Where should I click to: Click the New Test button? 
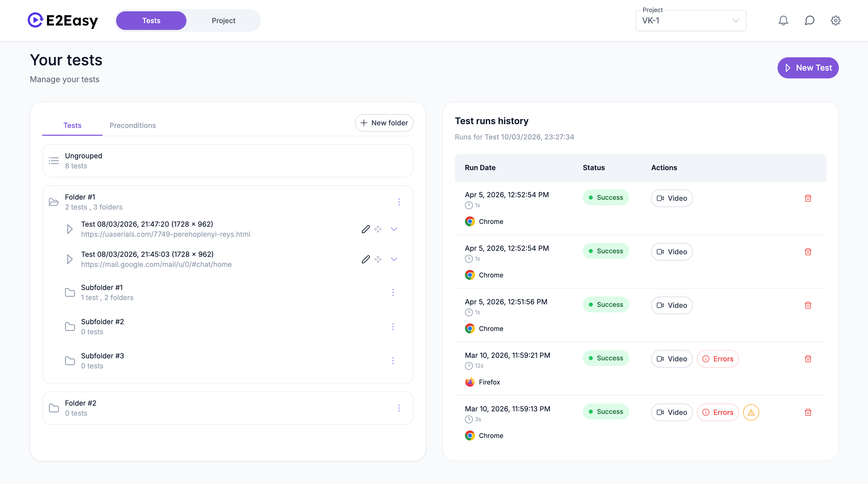tap(808, 68)
